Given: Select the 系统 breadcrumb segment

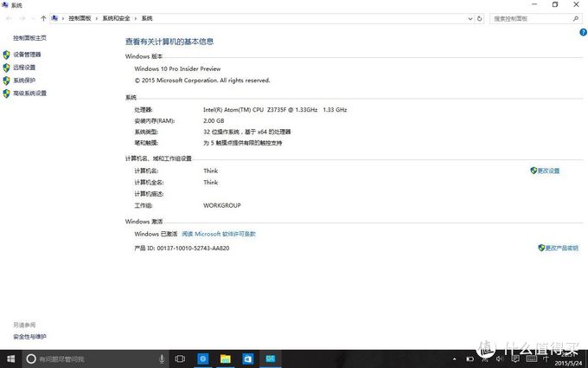Looking at the screenshot, I should 147,18.
